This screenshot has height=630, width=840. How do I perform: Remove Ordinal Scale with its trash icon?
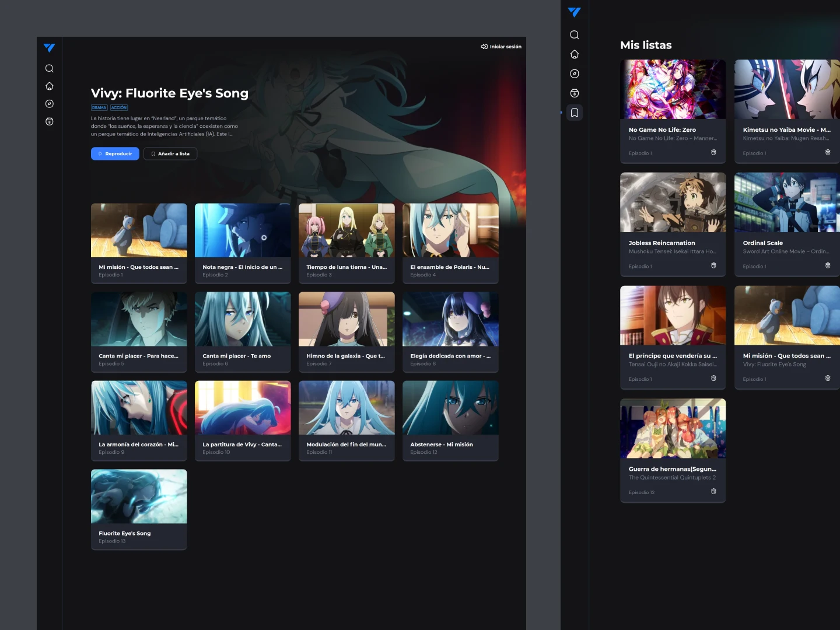[x=828, y=265]
